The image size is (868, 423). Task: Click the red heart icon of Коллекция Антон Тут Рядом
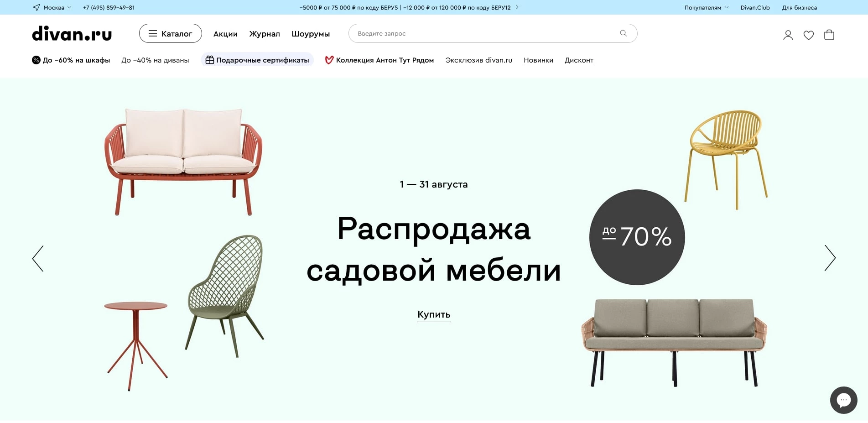329,60
